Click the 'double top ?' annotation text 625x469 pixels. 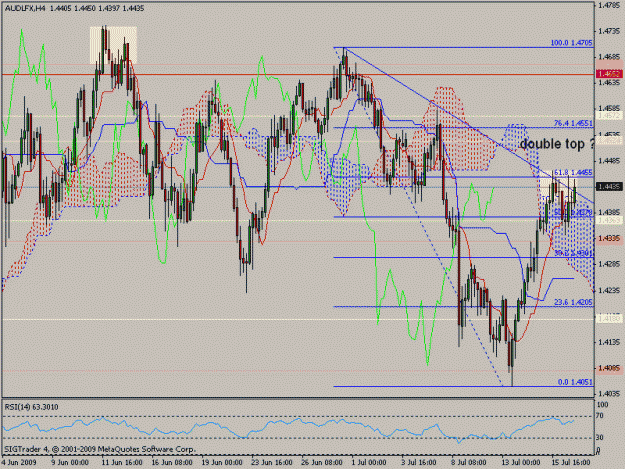coord(557,144)
